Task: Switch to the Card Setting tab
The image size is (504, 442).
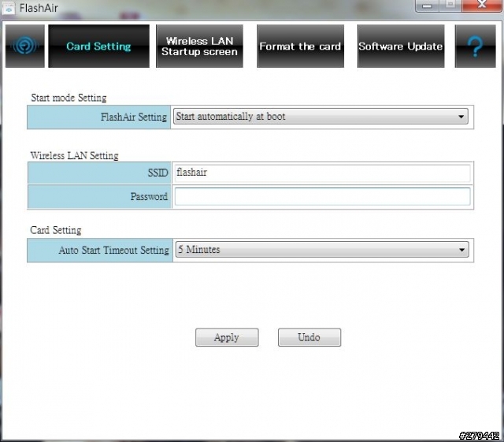Action: [x=99, y=46]
